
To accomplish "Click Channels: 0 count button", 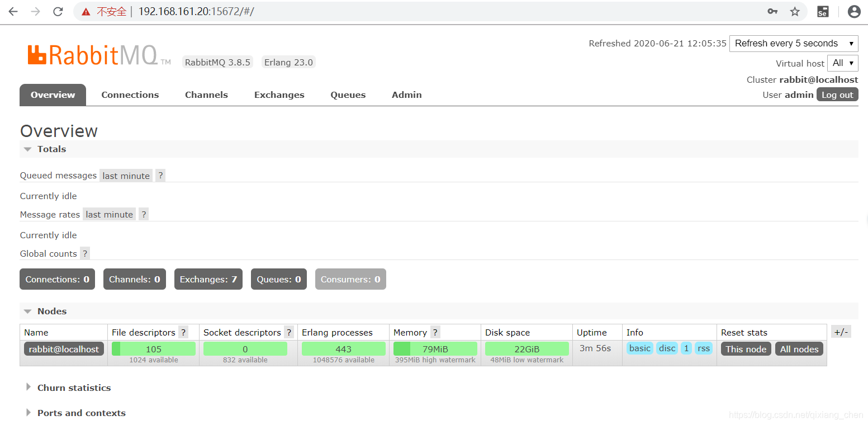I will click(135, 279).
